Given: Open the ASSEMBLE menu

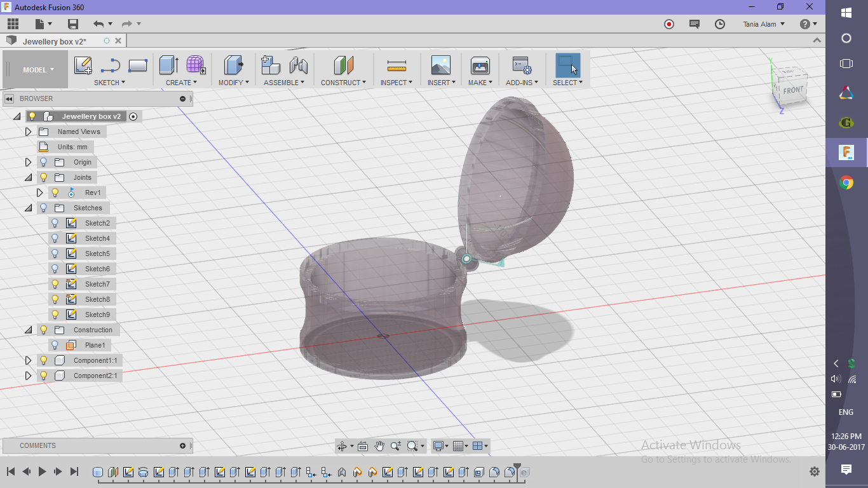Looking at the screenshot, I should (284, 83).
